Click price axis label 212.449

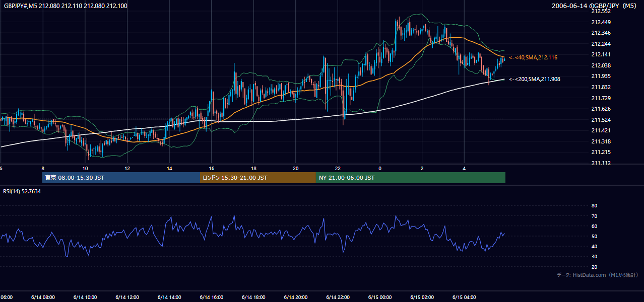coord(601,22)
